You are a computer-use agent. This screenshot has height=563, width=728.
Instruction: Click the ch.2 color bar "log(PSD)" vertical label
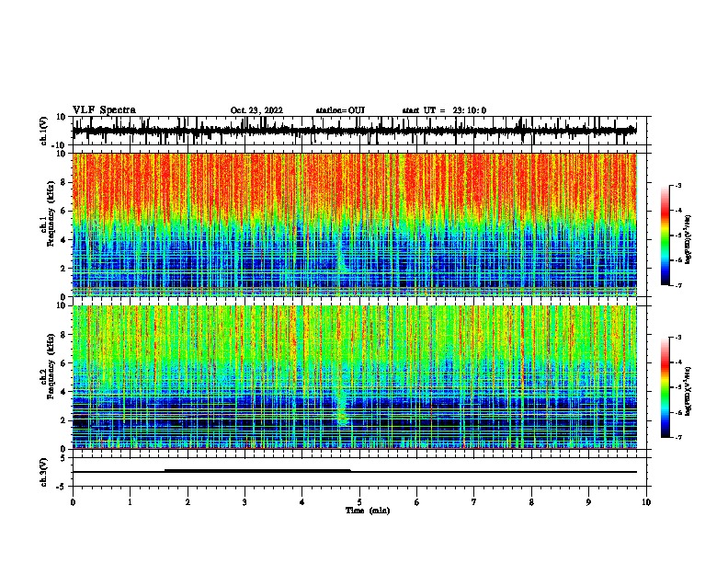[x=688, y=392]
